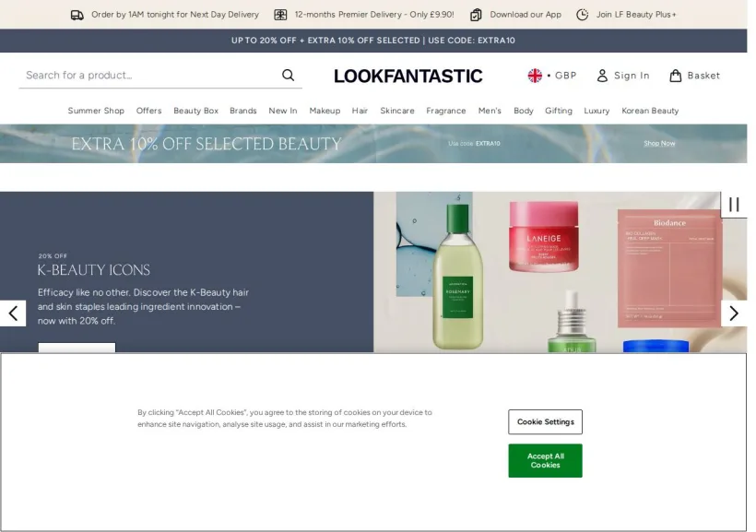Image resolution: width=756 pixels, height=532 pixels.
Task: Click the EXTRA10 promo code strip
Action: tap(373, 41)
